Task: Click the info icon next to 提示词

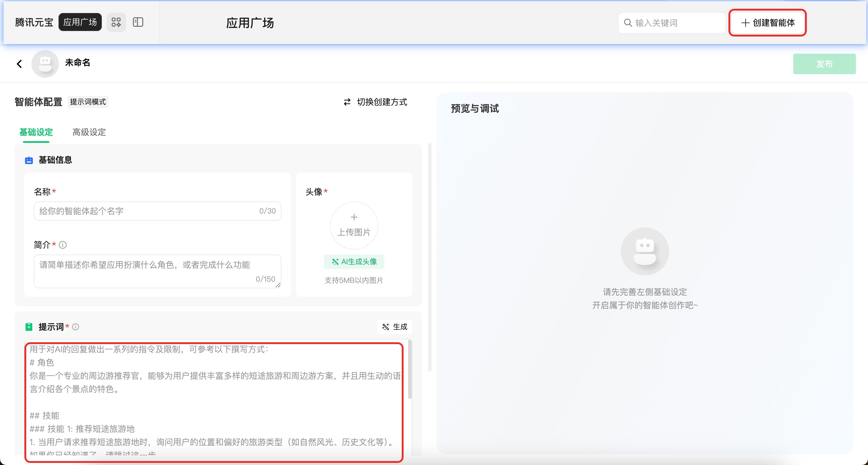Action: 76,327
